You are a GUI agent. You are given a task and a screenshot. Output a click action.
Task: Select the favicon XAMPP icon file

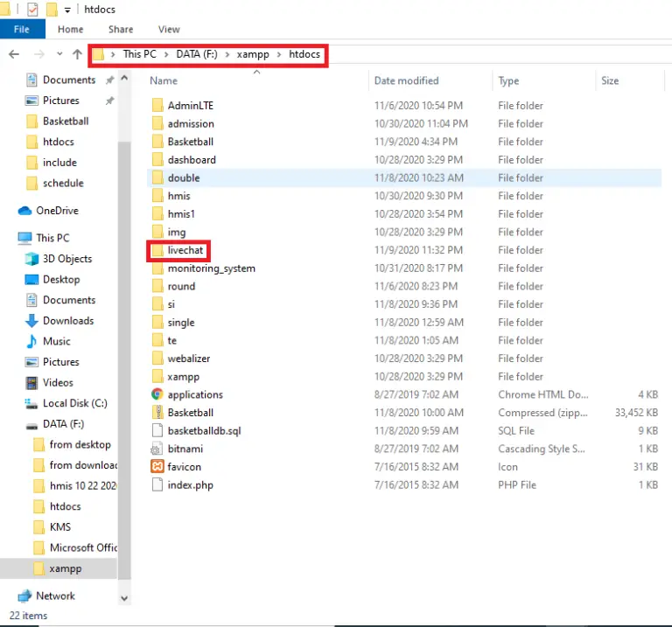(x=157, y=467)
